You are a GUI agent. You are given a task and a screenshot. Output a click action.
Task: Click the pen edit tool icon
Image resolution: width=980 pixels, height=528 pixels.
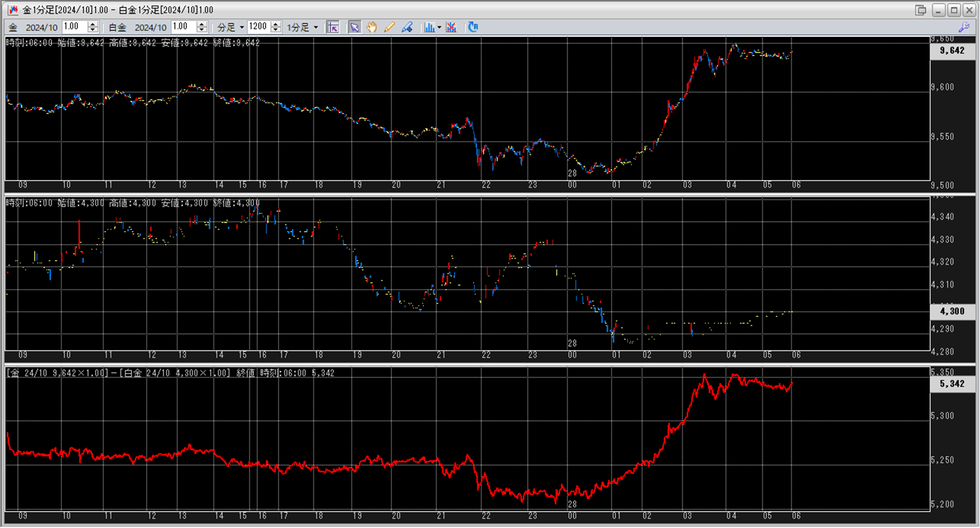click(407, 27)
